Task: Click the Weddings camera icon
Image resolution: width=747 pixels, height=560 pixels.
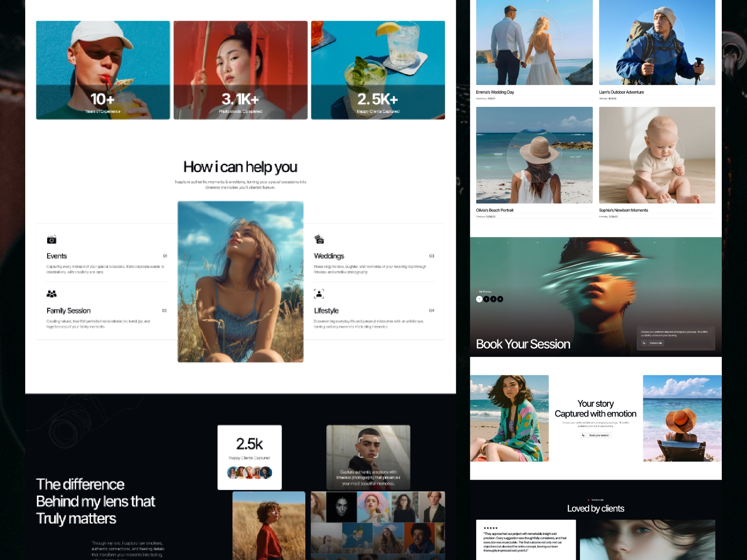Action: click(319, 239)
